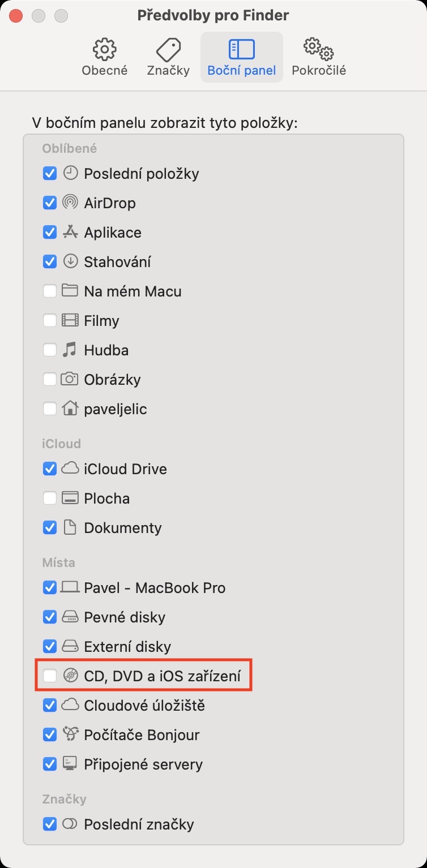
Task: Click the Hudba music note icon
Action: click(70, 350)
